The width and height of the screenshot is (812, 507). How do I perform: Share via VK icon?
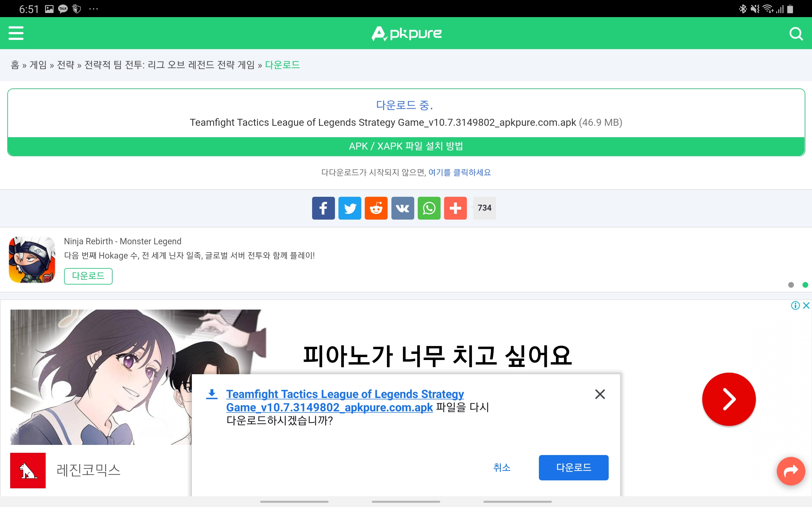(402, 208)
